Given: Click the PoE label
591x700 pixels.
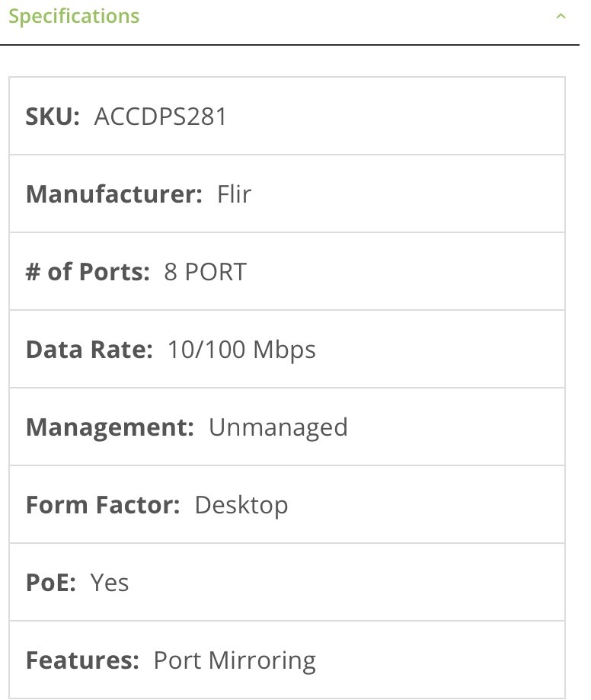Looking at the screenshot, I should [x=51, y=583].
